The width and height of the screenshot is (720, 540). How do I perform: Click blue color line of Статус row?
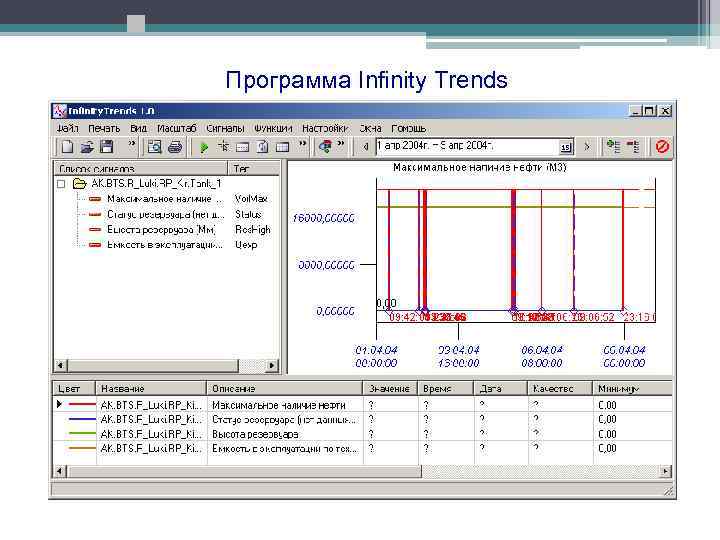pos(82,419)
